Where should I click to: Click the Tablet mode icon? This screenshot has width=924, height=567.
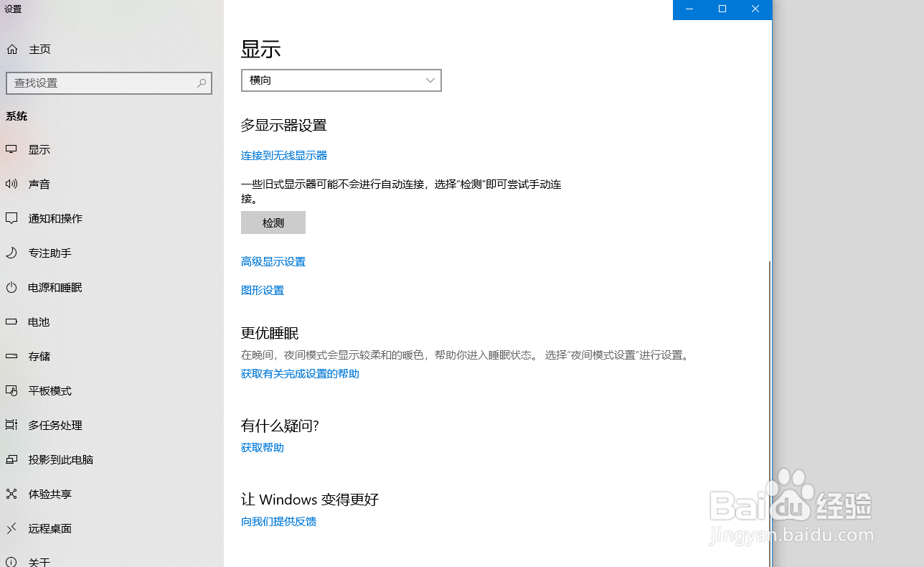click(x=11, y=390)
